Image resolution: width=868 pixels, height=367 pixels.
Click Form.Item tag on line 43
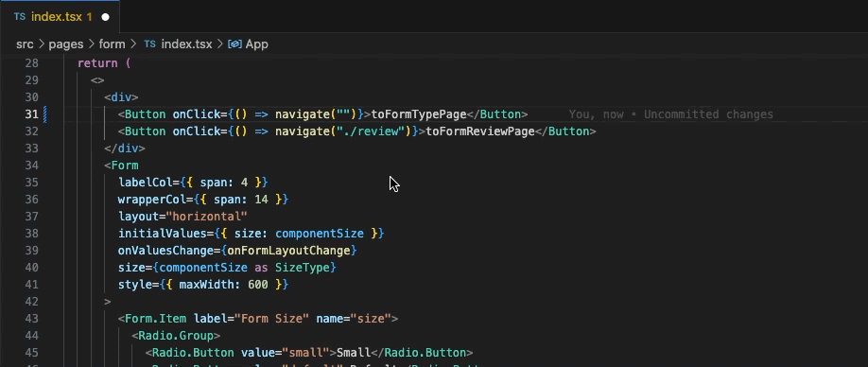coord(156,319)
